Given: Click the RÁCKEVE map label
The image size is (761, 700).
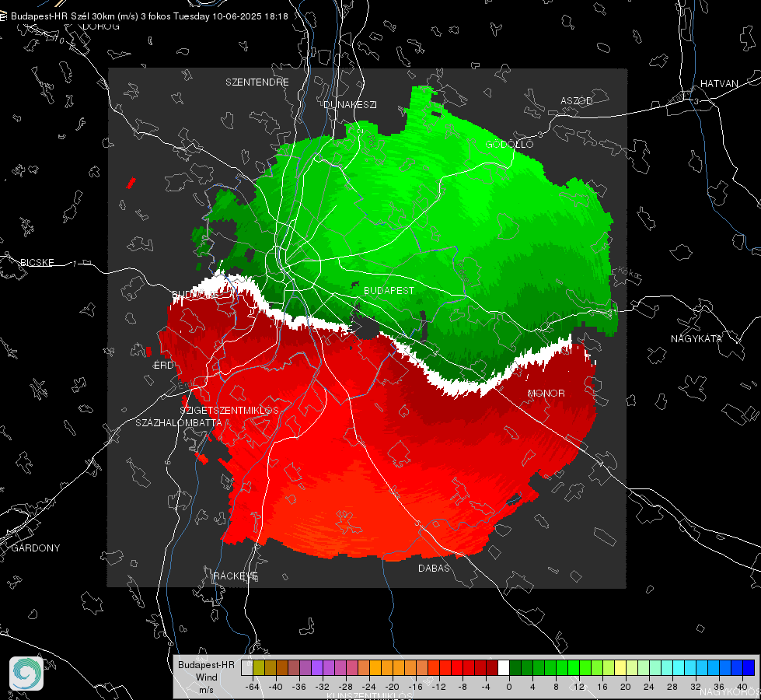Looking at the screenshot, I should pyautogui.click(x=236, y=576).
